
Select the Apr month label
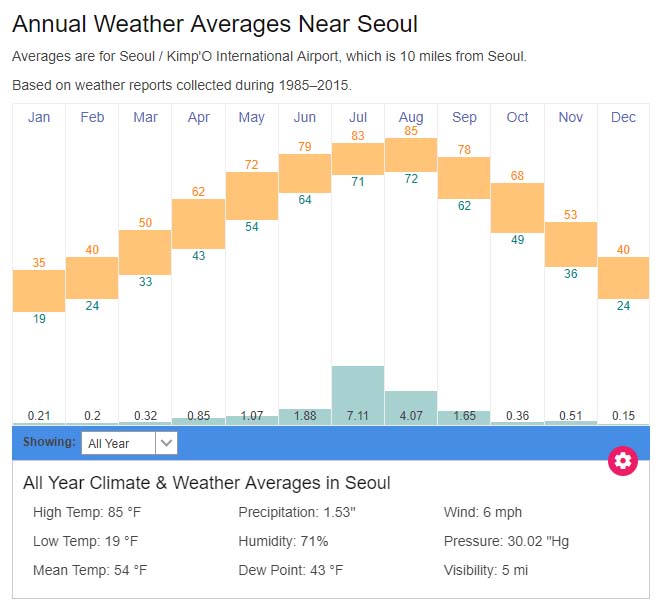click(198, 118)
